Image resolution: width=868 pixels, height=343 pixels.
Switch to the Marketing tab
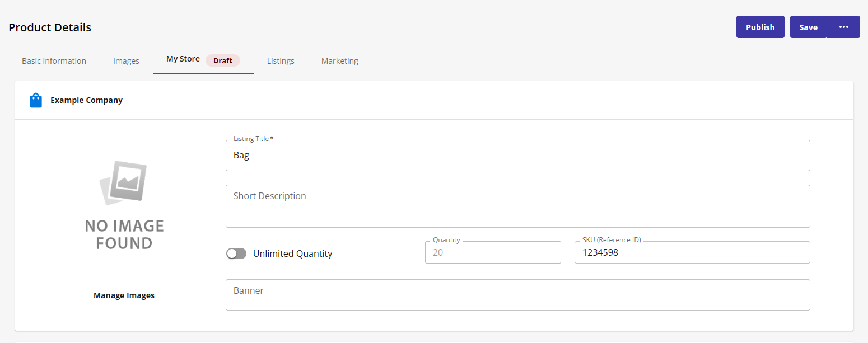(339, 60)
